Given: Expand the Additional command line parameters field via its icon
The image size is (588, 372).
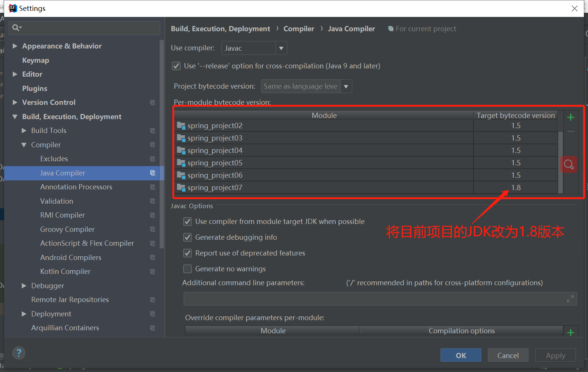Looking at the screenshot, I should point(570,299).
